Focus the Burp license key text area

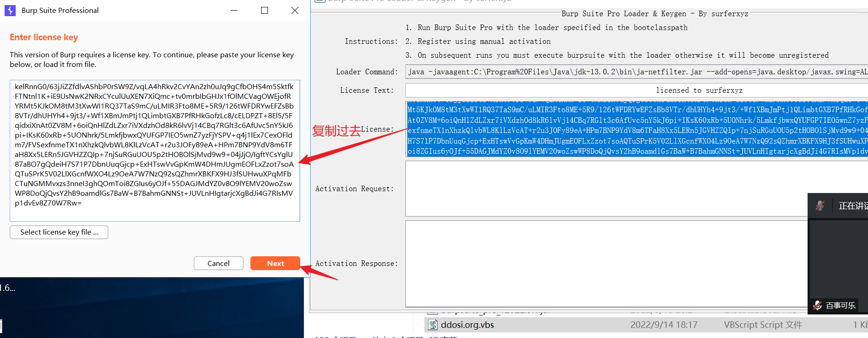[x=155, y=151]
